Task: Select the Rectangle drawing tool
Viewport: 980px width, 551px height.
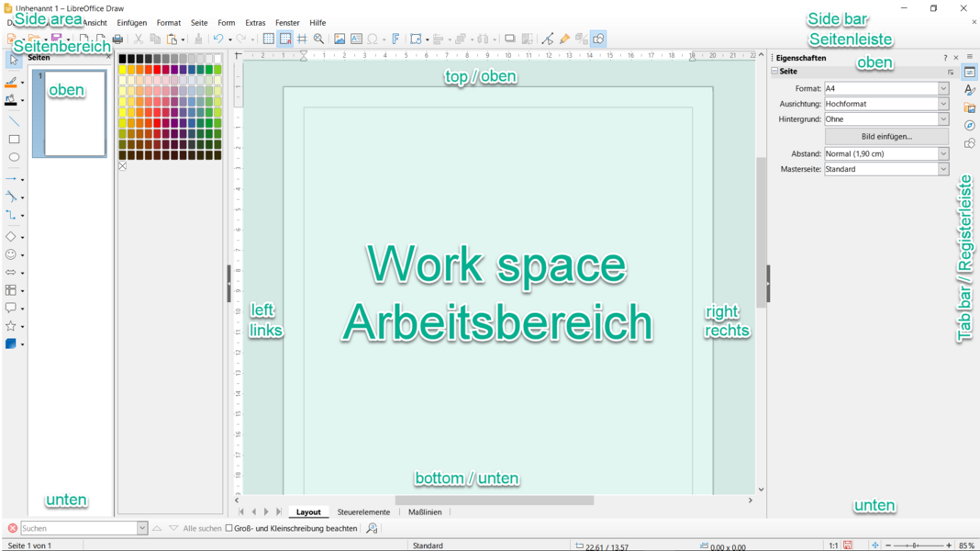Action: coord(14,140)
